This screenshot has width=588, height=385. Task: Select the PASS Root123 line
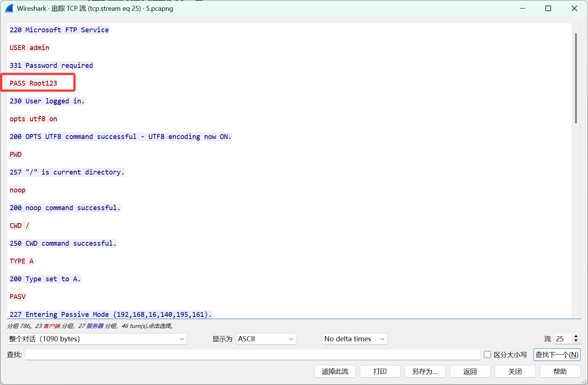[x=34, y=83]
